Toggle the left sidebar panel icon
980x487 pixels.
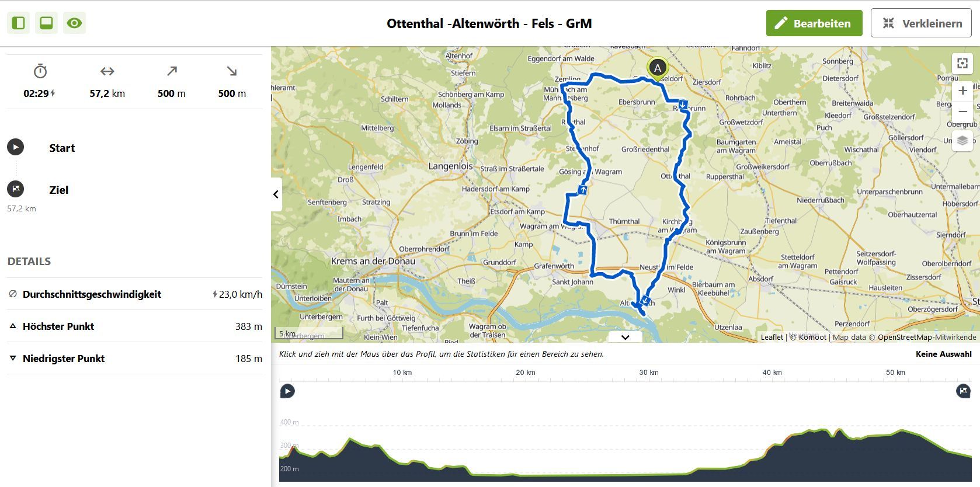(x=18, y=23)
